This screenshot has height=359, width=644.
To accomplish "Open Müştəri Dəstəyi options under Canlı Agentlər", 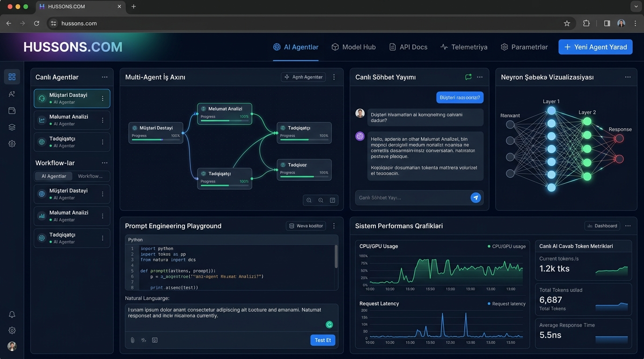I will 102,99.
